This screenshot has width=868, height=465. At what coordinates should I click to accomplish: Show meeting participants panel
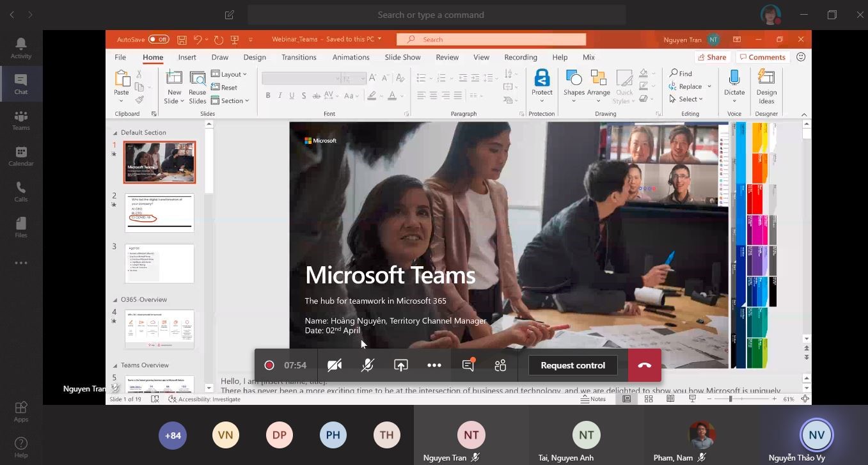(500, 365)
